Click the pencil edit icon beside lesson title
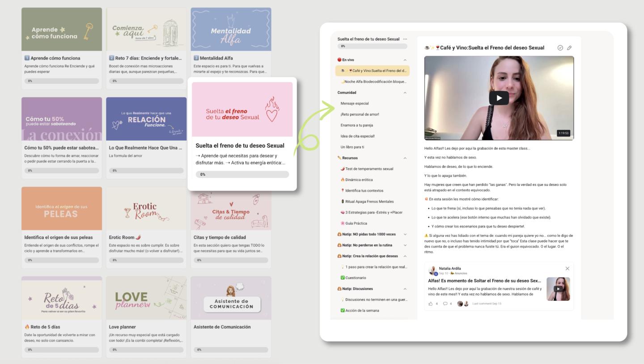The height and width of the screenshot is (364, 644). [569, 48]
